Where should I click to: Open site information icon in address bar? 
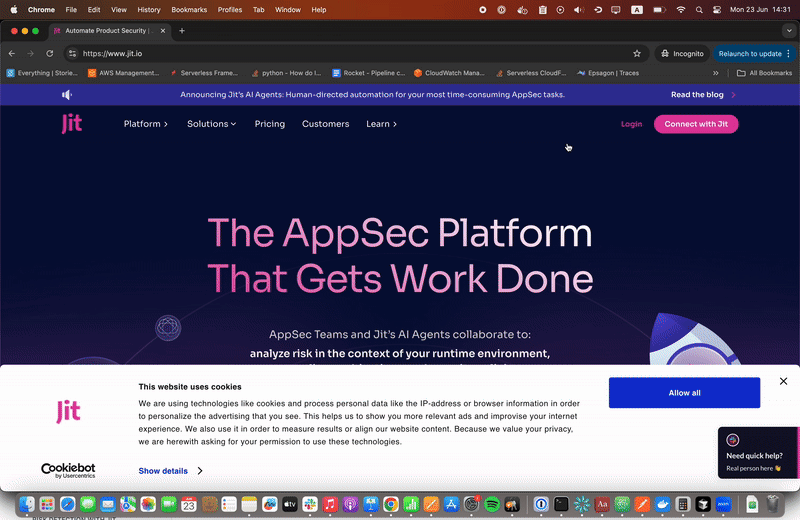72,54
